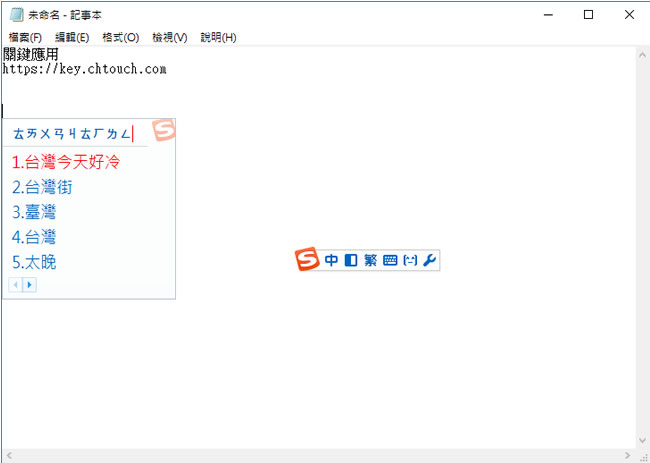
Task: Open the 編輯(E) menu
Action: (x=72, y=37)
